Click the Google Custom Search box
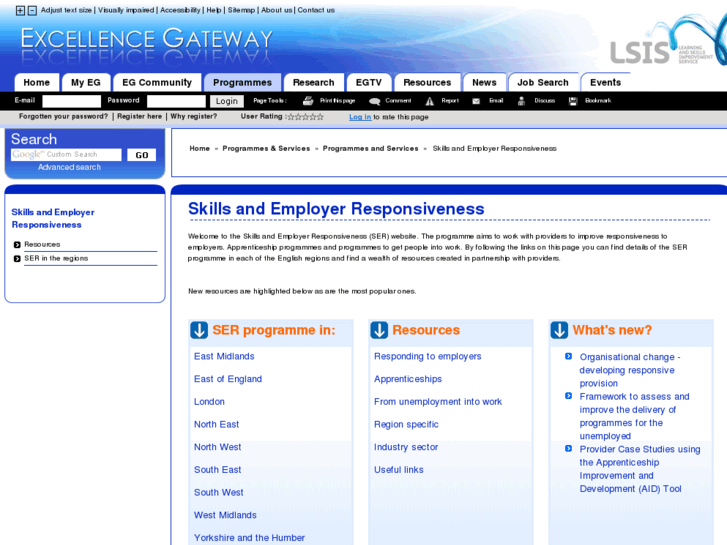The width and height of the screenshot is (727, 545). [66, 154]
